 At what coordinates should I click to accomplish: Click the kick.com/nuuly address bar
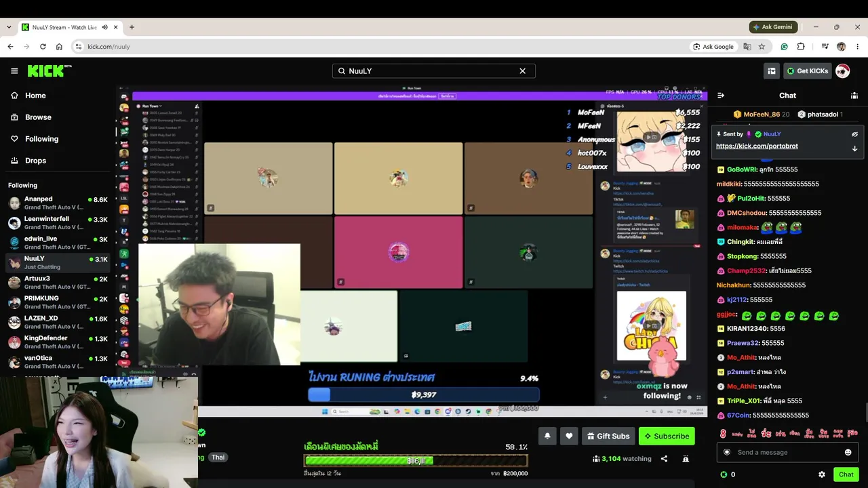tap(380, 47)
